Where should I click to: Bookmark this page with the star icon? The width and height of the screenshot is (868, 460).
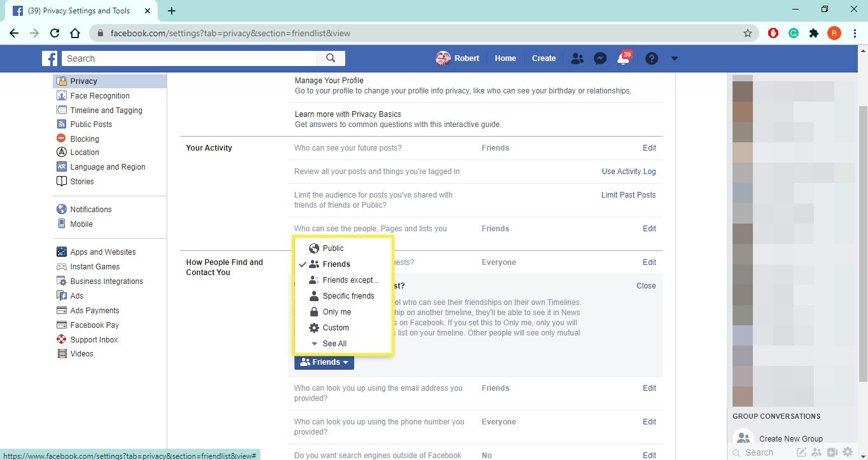[x=748, y=33]
